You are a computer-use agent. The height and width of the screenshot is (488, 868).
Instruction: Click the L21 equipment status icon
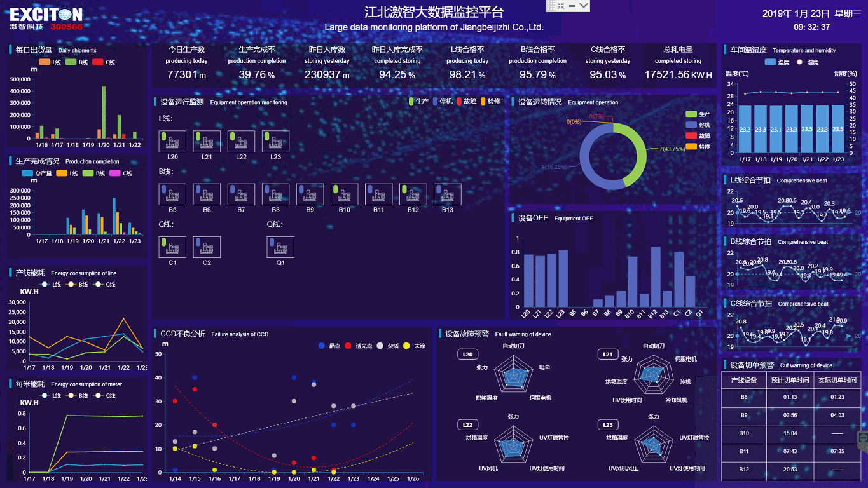207,141
